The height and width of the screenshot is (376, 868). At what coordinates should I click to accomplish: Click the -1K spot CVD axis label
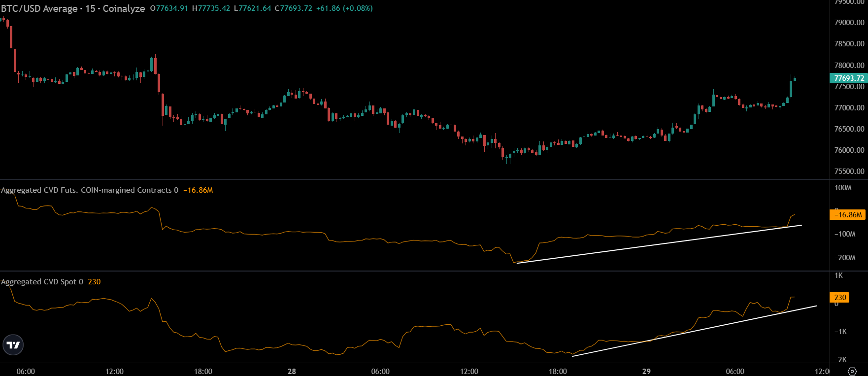tap(840, 332)
